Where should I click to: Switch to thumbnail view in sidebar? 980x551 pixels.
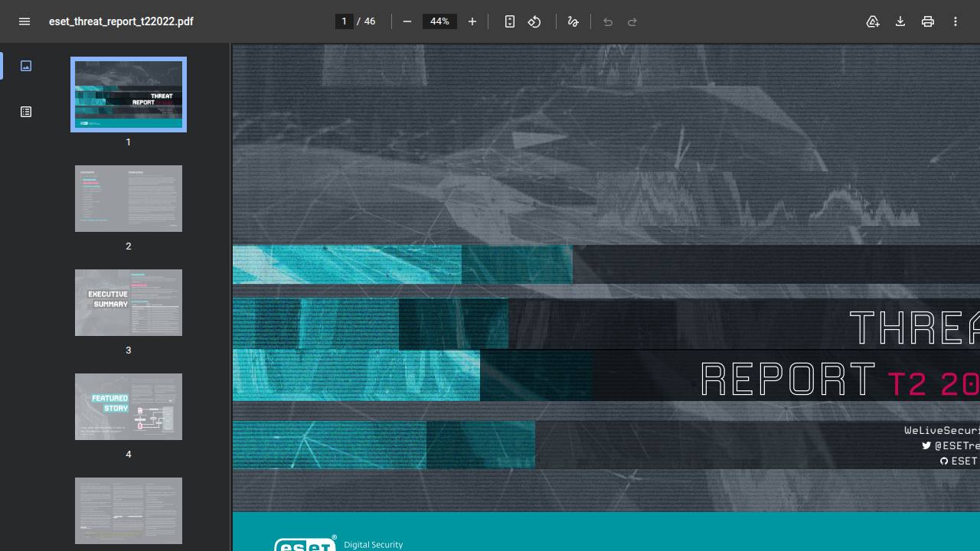click(26, 66)
